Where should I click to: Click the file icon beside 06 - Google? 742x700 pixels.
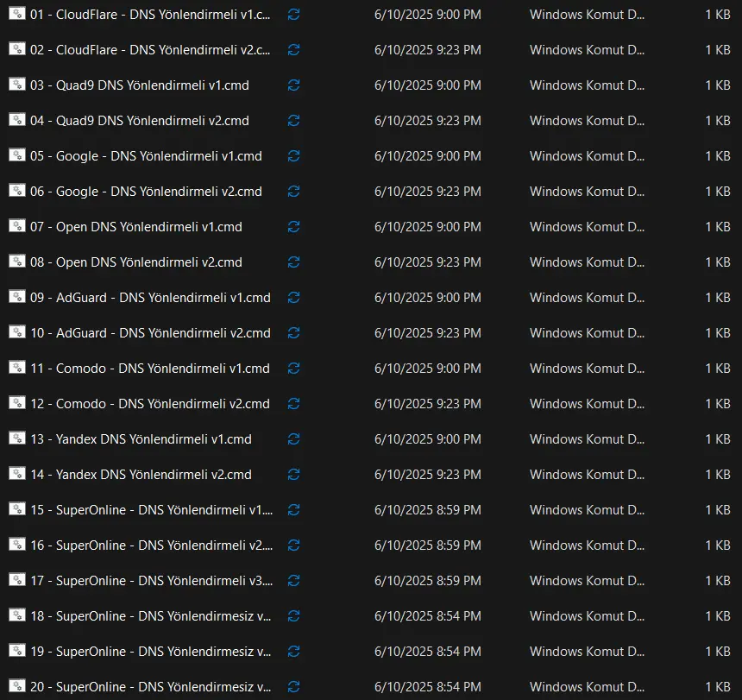(x=17, y=190)
